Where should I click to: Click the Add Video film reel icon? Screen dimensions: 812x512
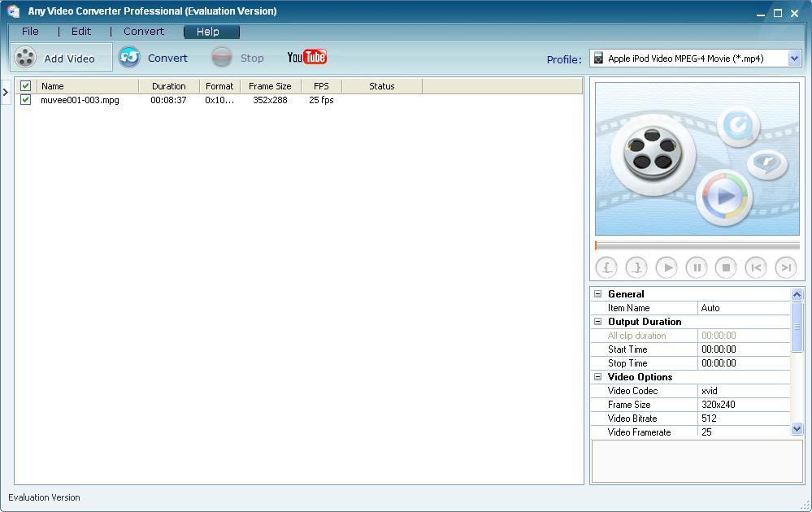point(25,58)
